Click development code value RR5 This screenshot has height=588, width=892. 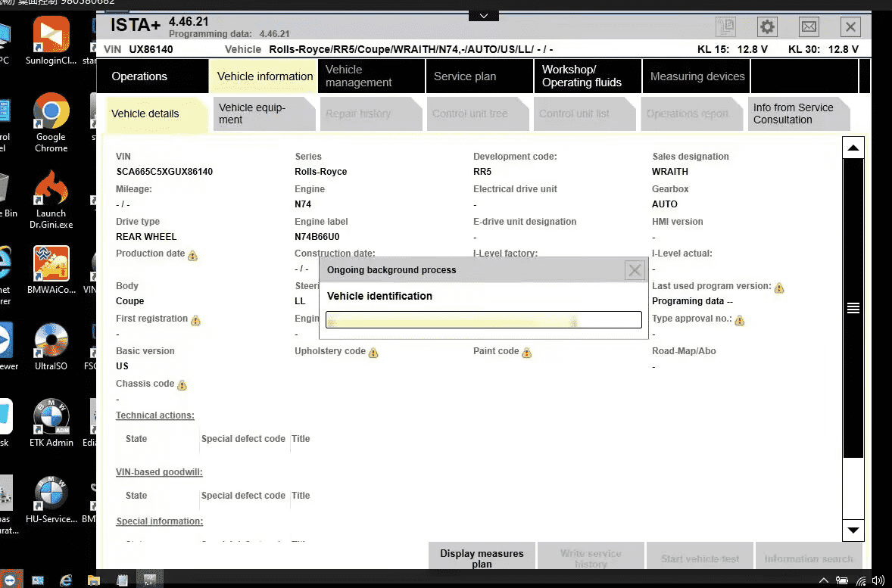click(x=482, y=172)
